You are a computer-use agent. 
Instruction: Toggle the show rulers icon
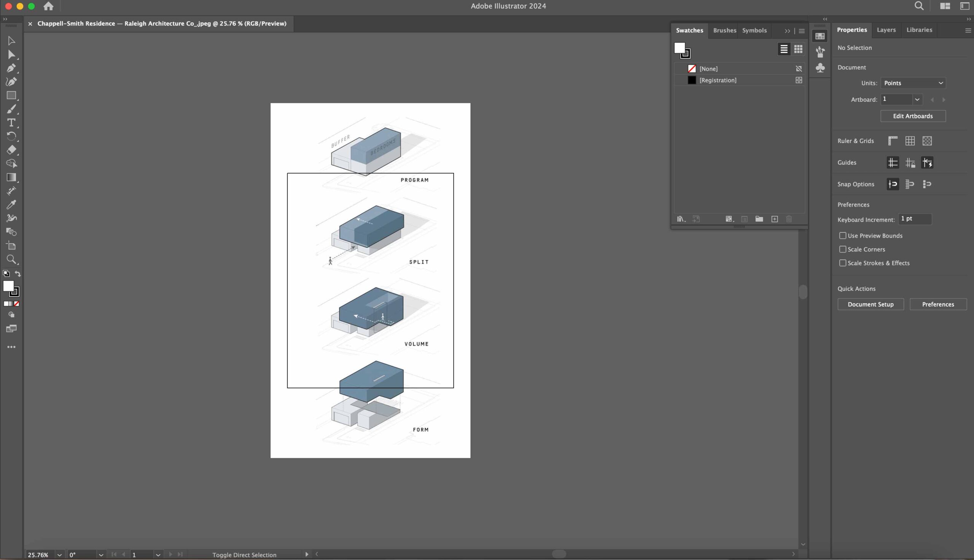893,141
